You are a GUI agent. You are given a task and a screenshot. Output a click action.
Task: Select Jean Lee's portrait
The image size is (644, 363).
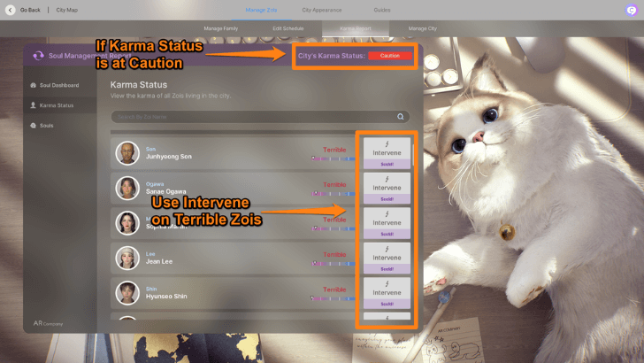click(x=127, y=258)
